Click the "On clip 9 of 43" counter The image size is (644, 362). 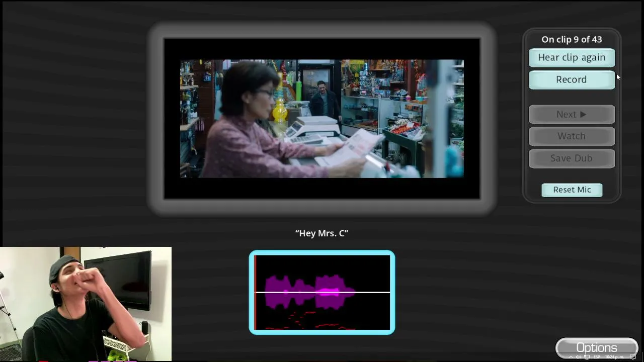pyautogui.click(x=572, y=39)
